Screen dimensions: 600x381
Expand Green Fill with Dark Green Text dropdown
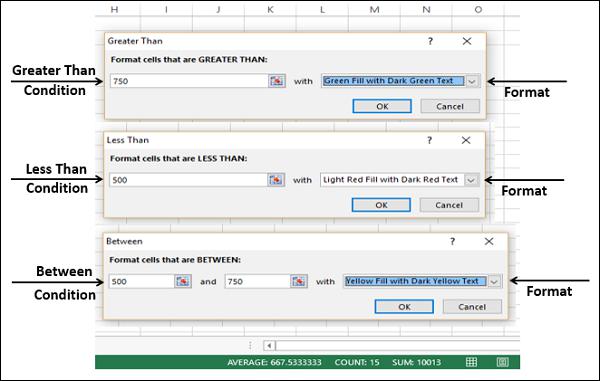(x=472, y=81)
